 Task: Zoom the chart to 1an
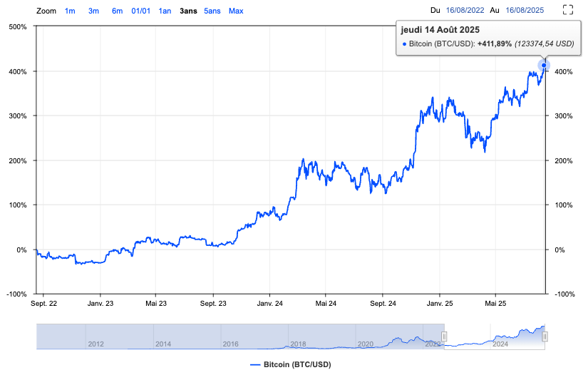pos(165,11)
